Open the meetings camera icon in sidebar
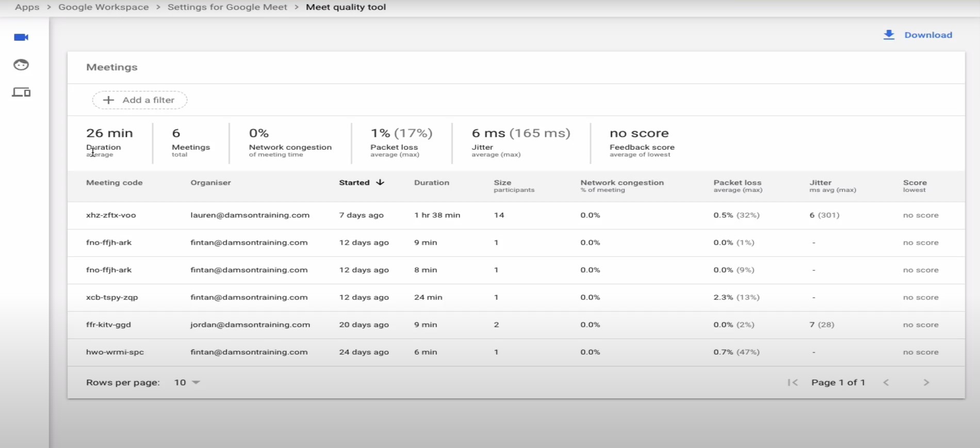Viewport: 980px width, 448px height. pyautogui.click(x=21, y=37)
